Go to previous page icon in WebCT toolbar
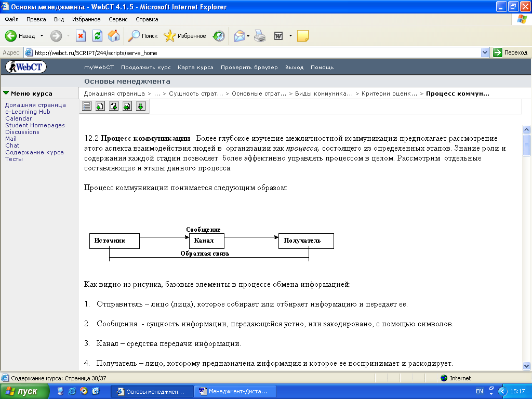This screenshot has height=399, width=532. (100, 106)
